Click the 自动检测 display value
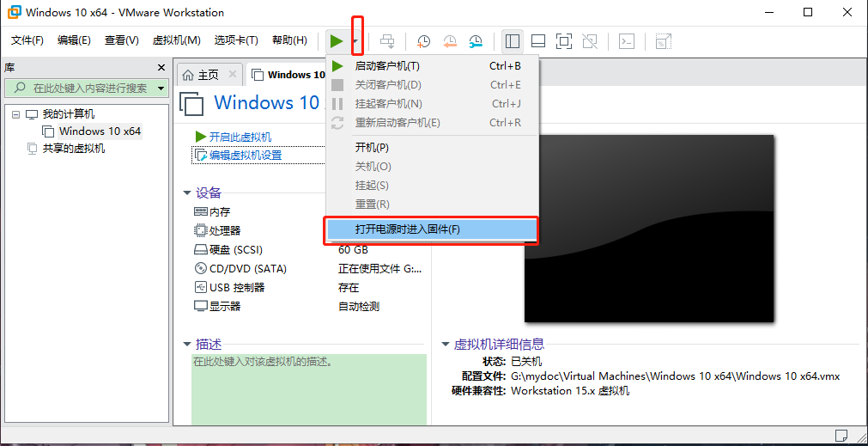This screenshot has height=446, width=868. point(359,307)
